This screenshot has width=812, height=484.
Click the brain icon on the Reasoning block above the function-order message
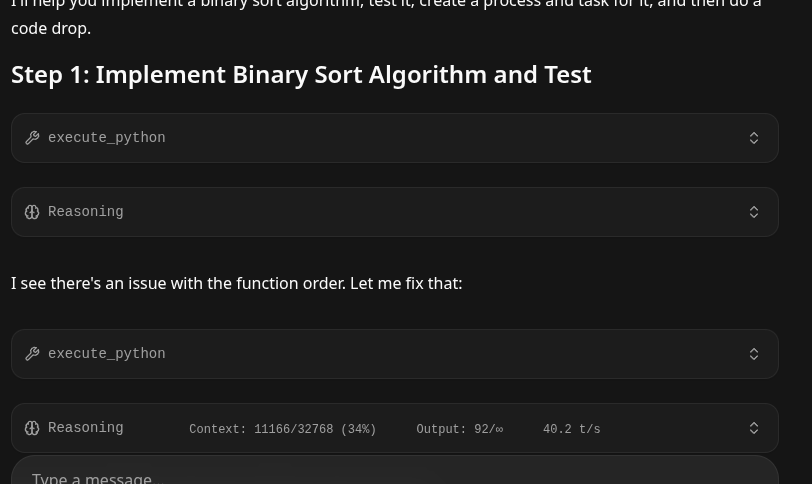pos(32,212)
